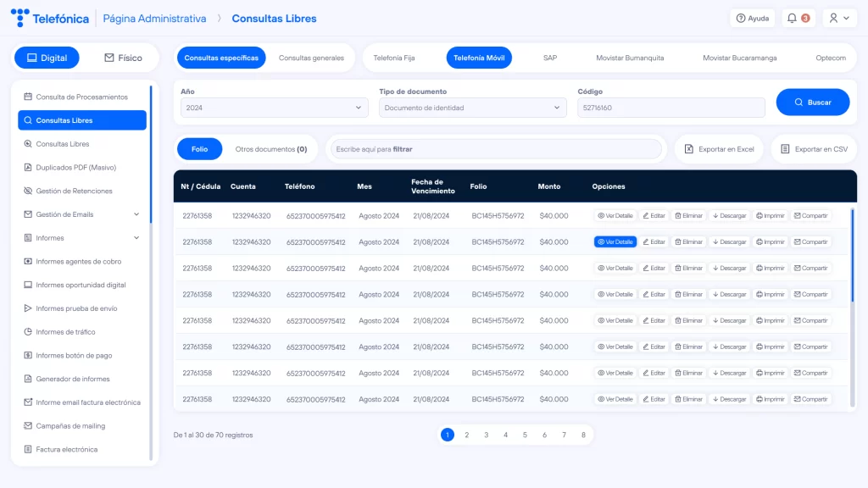The height and width of the screenshot is (488, 868).
Task: Click the Telefónica logo
Action: (x=50, y=18)
